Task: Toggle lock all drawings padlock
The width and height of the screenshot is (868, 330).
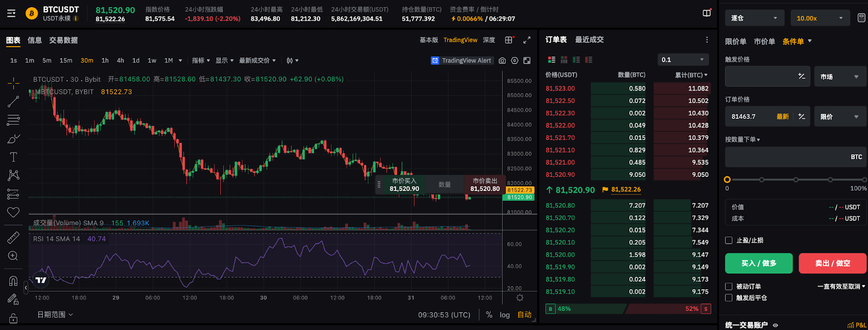Action: [14, 318]
